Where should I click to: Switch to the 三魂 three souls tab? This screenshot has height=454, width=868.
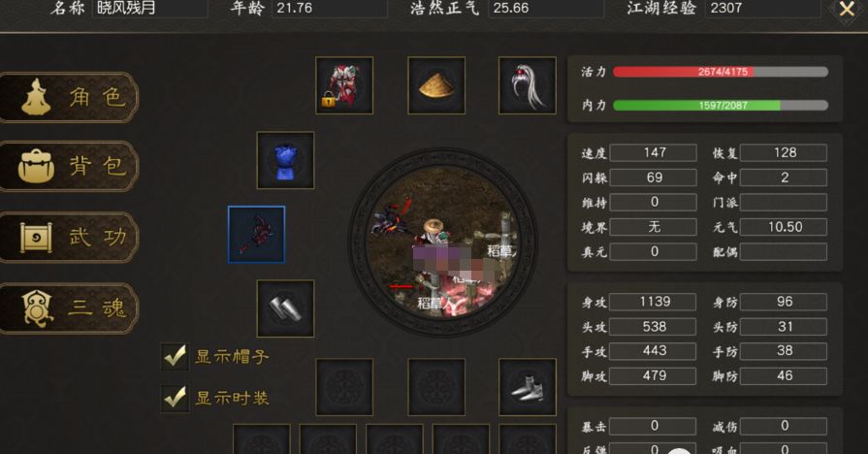(69, 308)
